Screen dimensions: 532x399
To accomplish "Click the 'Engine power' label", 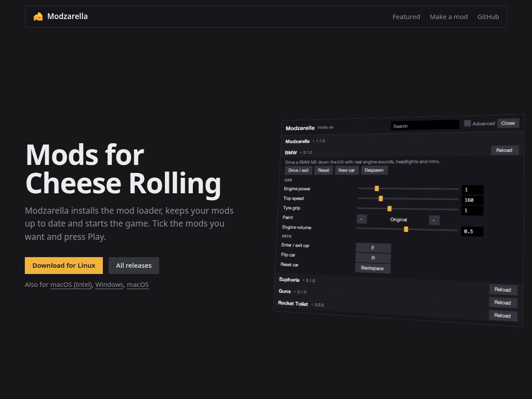I will click(x=297, y=189).
